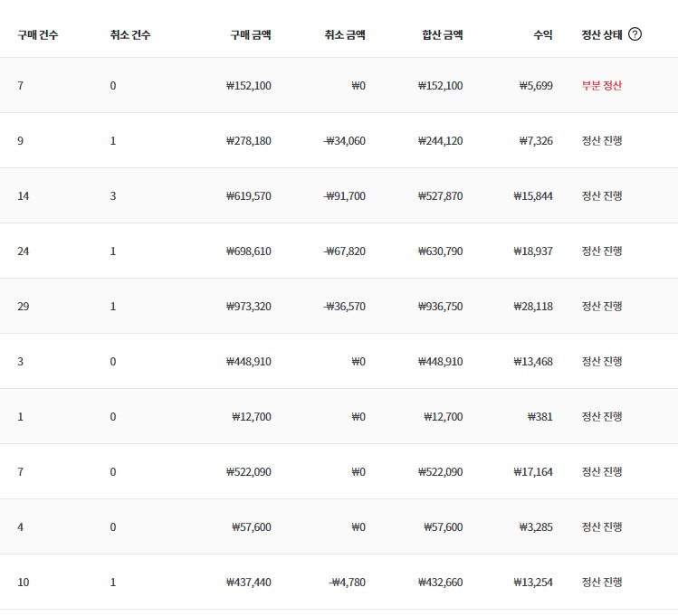Screen dimensions: 678x616
Task: Open the red 부분 정산 status
Action: (x=602, y=86)
